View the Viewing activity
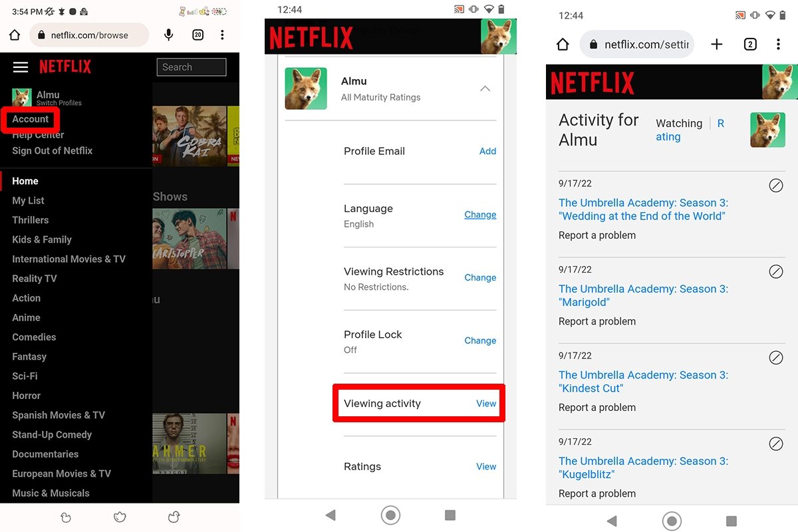 click(486, 404)
